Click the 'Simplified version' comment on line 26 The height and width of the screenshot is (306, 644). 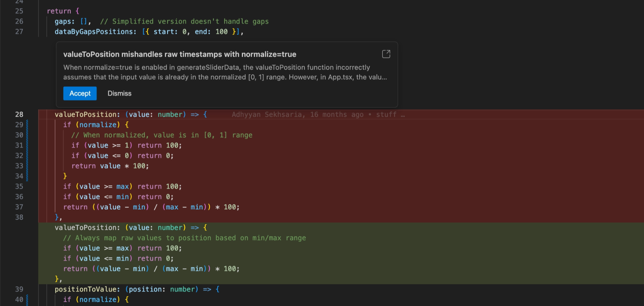point(184,21)
